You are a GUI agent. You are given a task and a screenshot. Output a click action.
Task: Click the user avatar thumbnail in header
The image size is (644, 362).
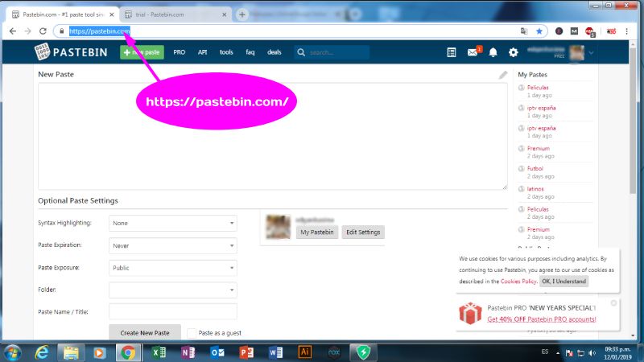(x=576, y=52)
